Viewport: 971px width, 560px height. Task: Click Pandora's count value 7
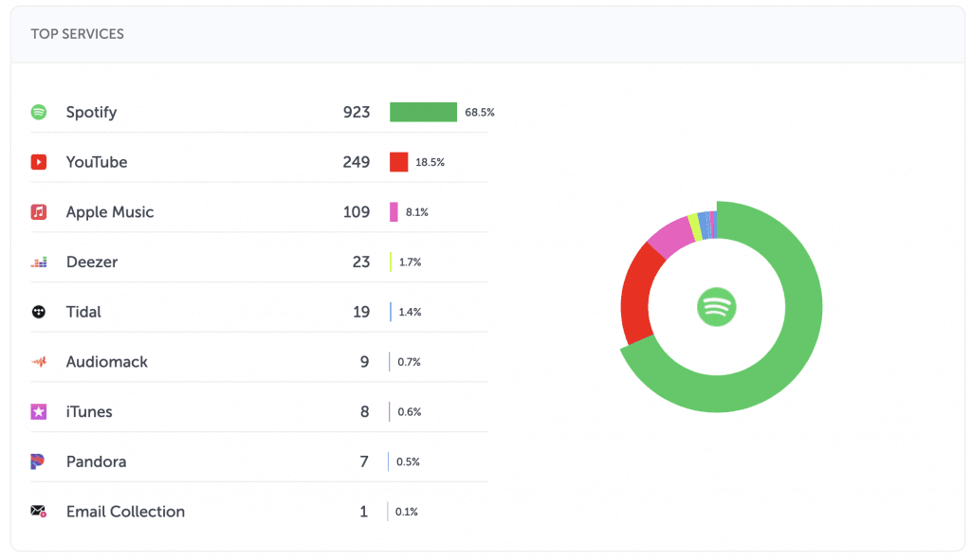click(x=364, y=461)
